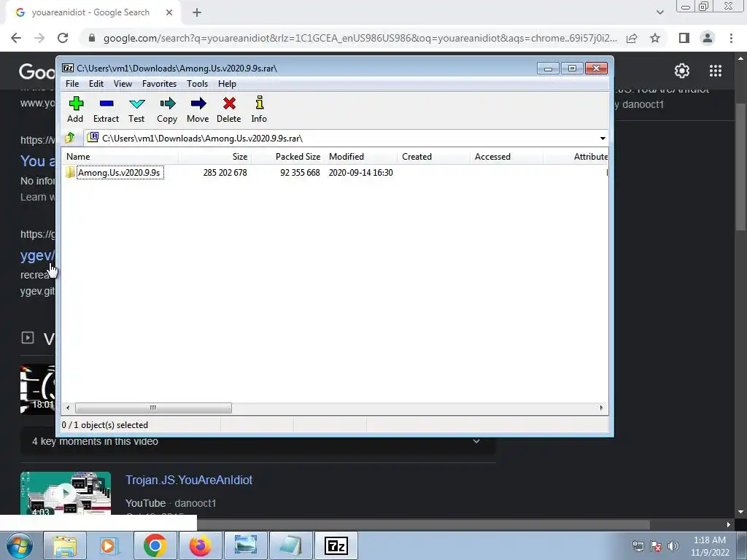Viewport: 747px width, 560px height.
Task: Click the Chrome address bar URL
Action: [360, 38]
